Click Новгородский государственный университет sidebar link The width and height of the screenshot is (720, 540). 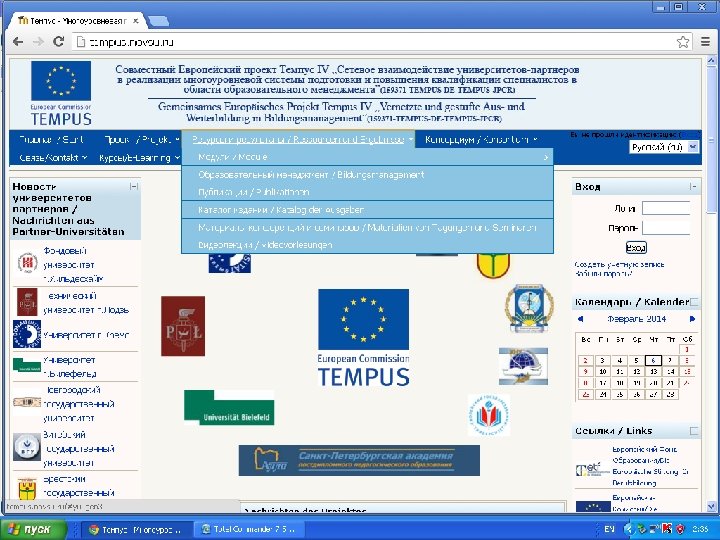pos(79,404)
